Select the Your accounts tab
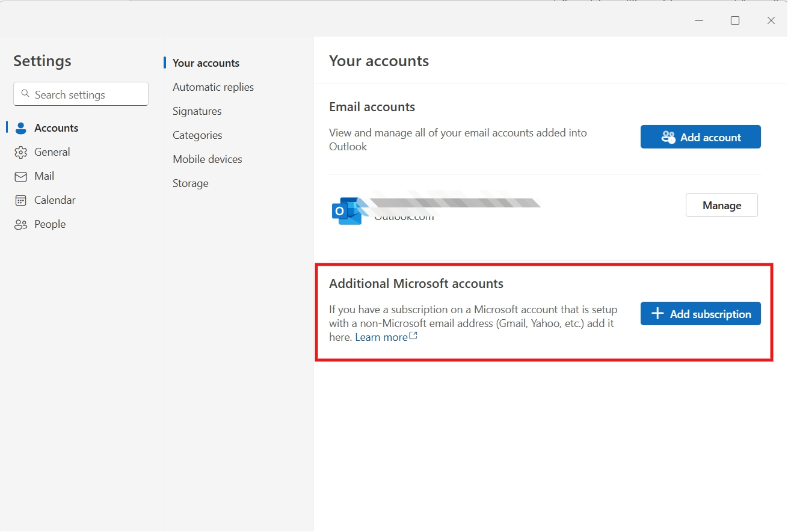788x532 pixels. tap(206, 63)
